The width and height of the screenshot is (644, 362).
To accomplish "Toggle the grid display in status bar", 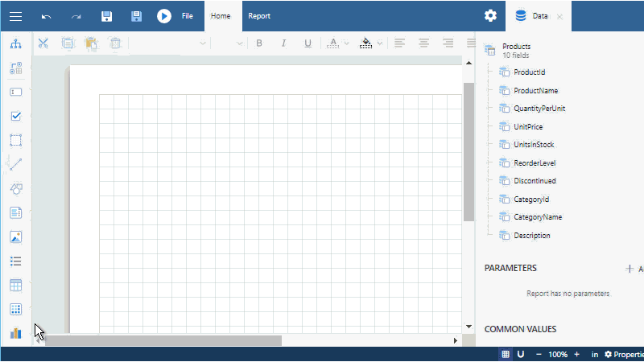I will (506, 354).
